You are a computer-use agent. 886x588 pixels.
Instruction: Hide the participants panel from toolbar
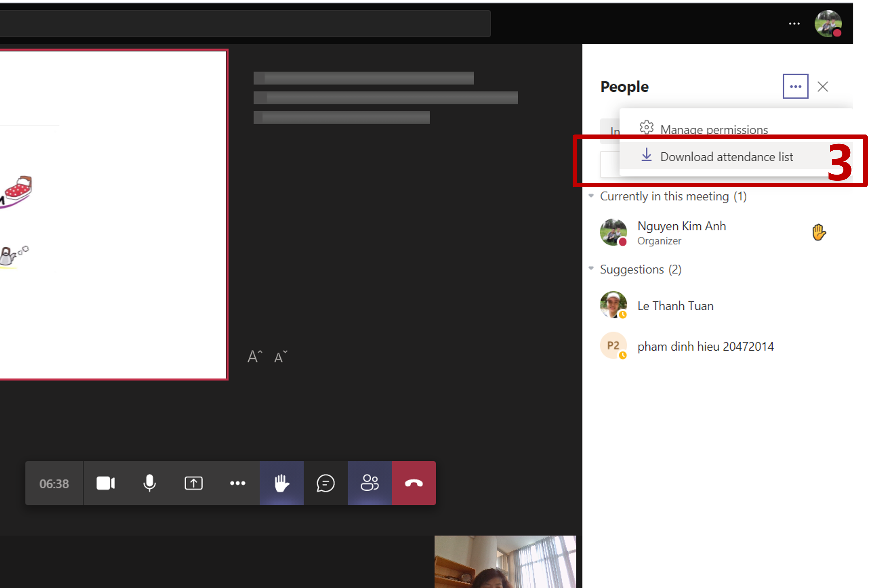(370, 483)
